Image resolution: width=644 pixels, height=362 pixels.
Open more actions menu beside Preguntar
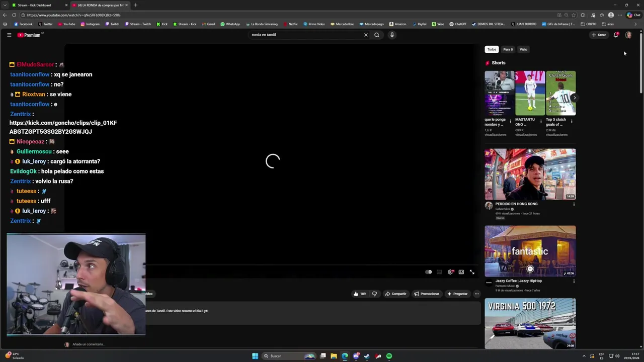[x=477, y=294]
